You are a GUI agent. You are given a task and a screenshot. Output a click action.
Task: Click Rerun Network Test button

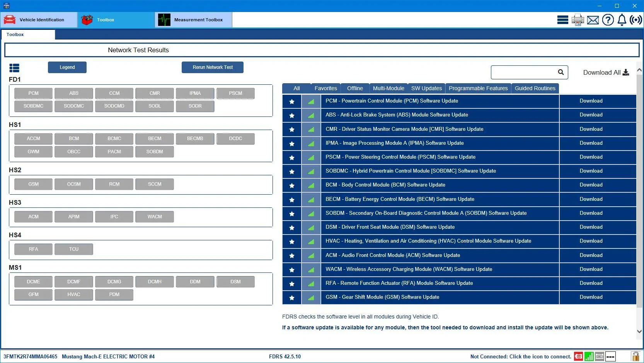coord(213,67)
